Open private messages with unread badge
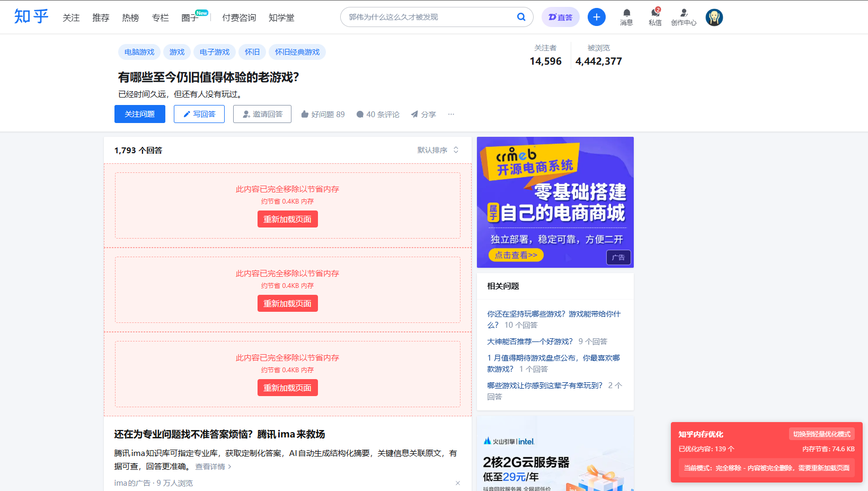Image resolution: width=868 pixels, height=491 pixels. pyautogui.click(x=655, y=16)
